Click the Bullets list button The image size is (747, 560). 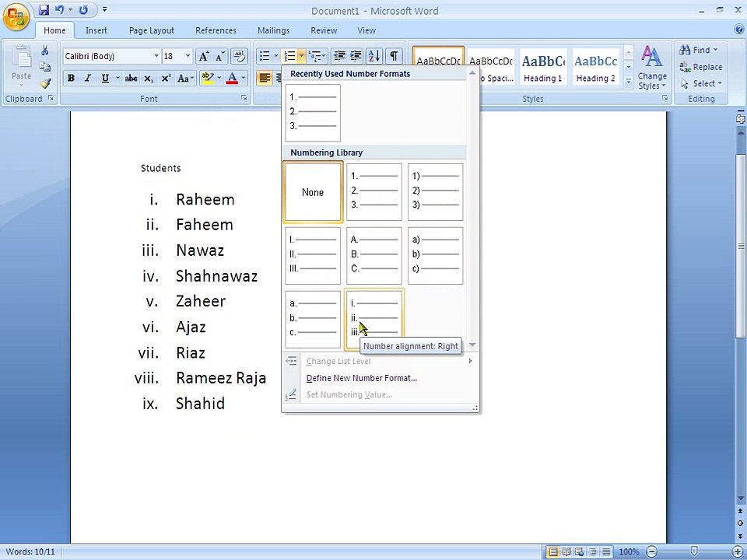pos(265,56)
